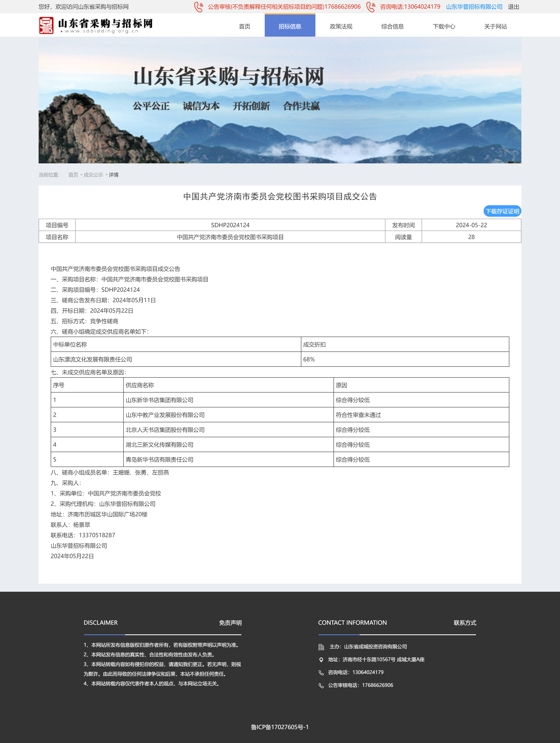The image size is (560, 743).
Task: Open the 关于网站 page
Action: [x=495, y=26]
